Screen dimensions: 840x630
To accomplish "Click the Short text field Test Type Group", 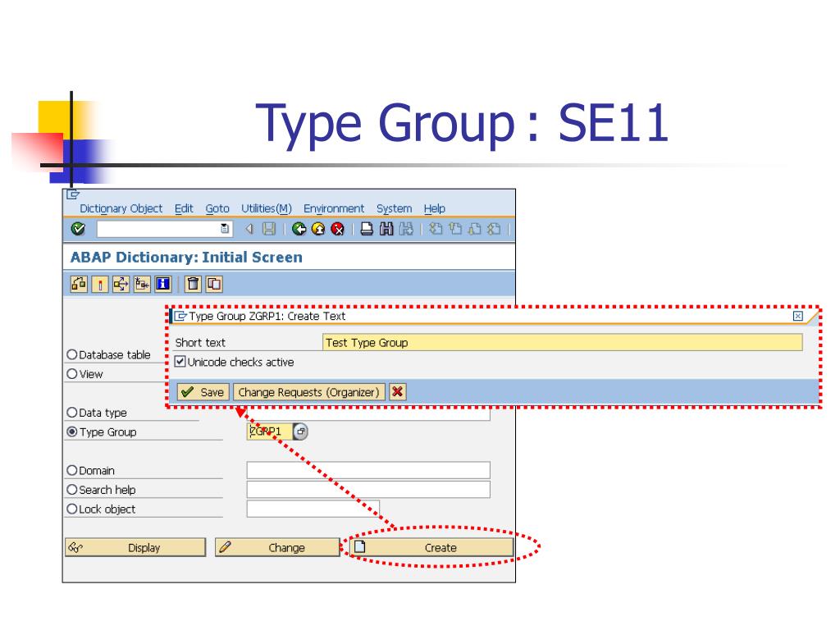I will (563, 342).
